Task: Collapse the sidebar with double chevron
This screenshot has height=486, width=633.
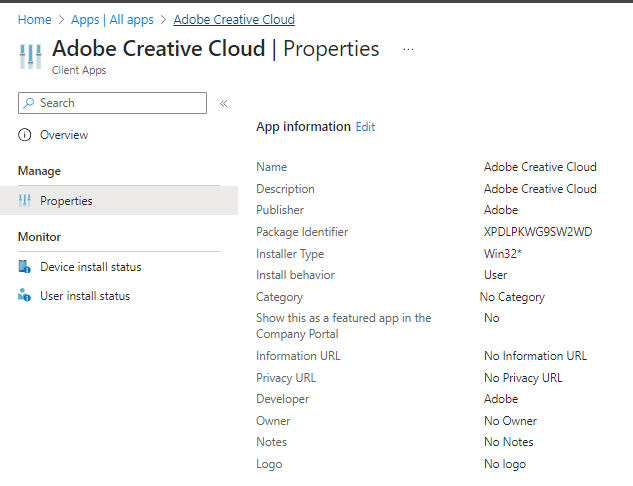Action: (224, 103)
